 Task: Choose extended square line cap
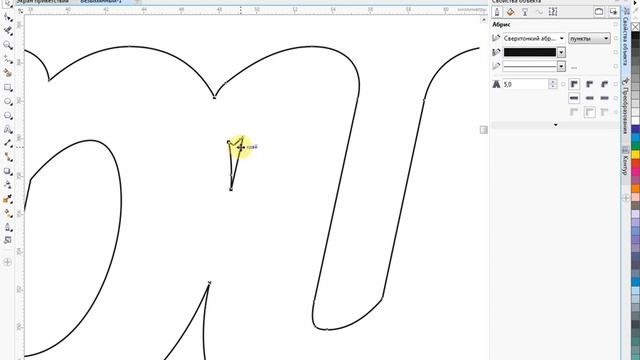pyautogui.click(x=604, y=98)
